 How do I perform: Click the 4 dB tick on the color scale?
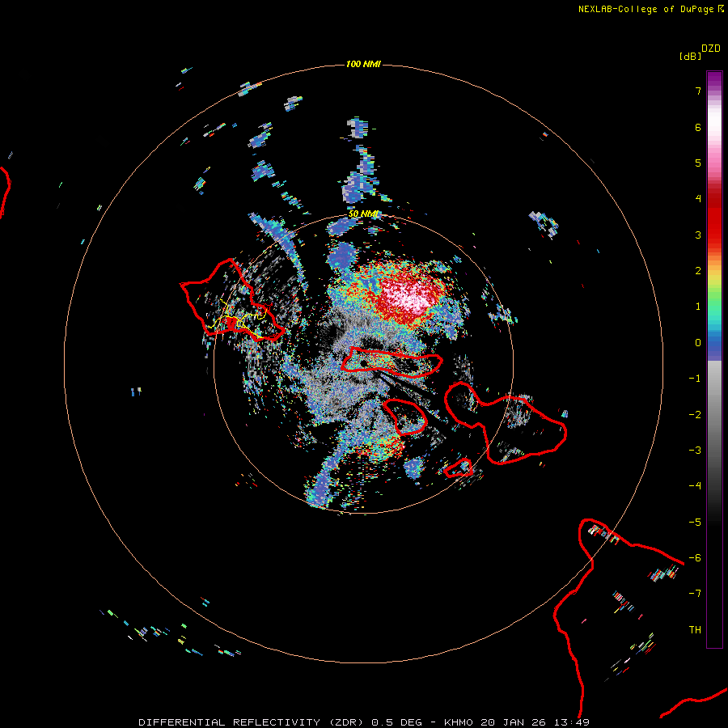tap(698, 199)
